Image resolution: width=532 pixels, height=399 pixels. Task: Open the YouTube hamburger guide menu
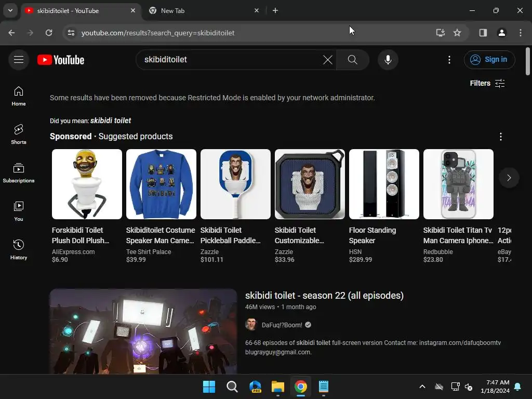coord(19,60)
